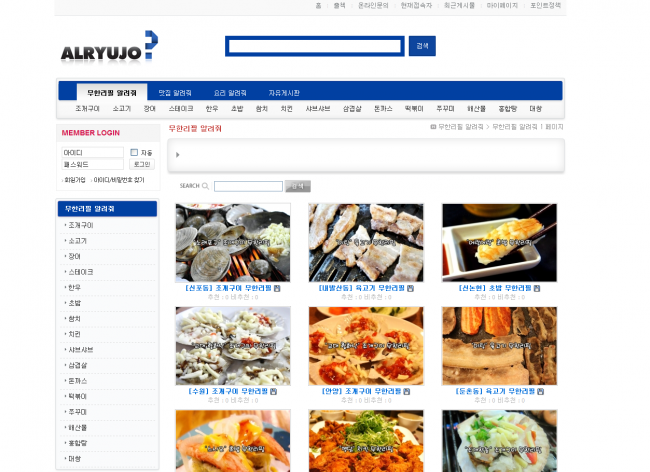Open the 마이페이지 link in top bar

(502, 5)
